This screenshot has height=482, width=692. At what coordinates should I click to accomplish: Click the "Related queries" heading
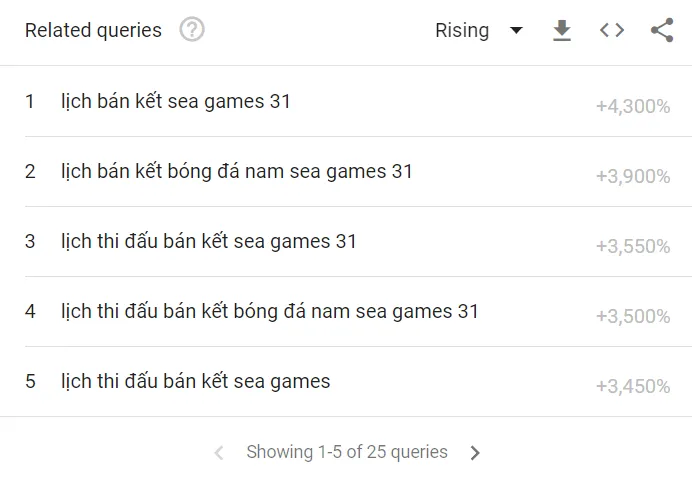click(x=93, y=31)
